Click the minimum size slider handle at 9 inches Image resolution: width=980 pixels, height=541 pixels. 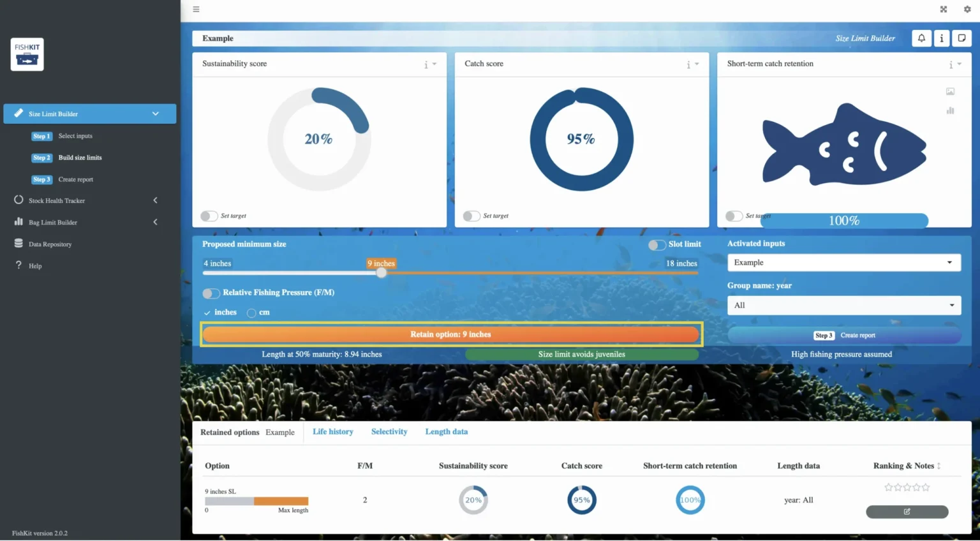382,272
